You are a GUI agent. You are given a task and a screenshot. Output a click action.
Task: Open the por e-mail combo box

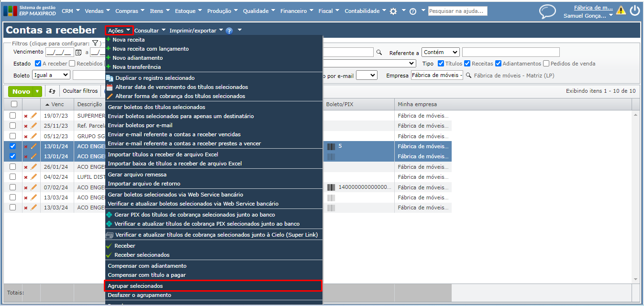tap(367, 75)
